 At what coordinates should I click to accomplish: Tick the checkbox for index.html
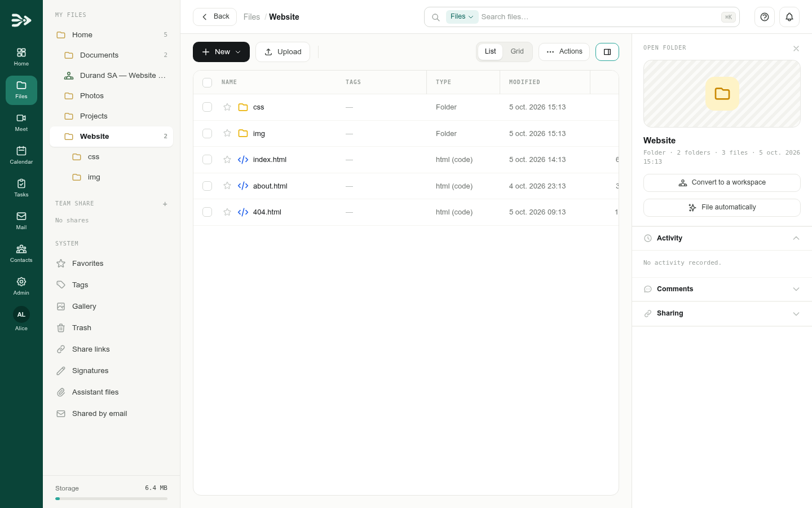pyautogui.click(x=208, y=160)
